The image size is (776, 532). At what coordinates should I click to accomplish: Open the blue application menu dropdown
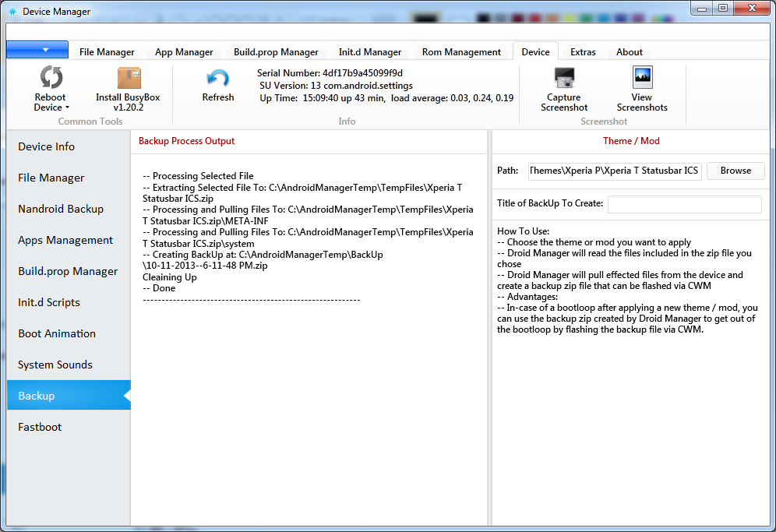(x=37, y=50)
